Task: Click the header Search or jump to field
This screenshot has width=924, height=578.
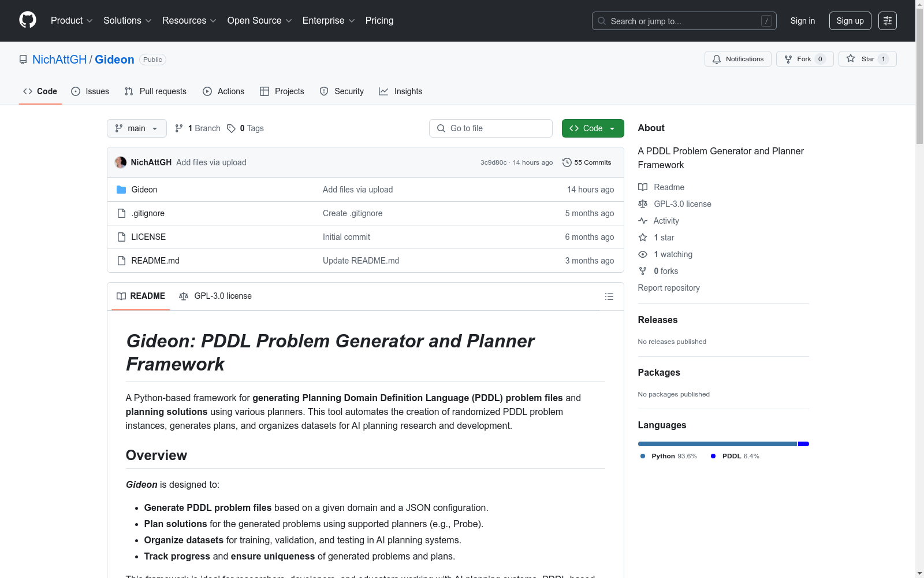Action: coord(684,21)
